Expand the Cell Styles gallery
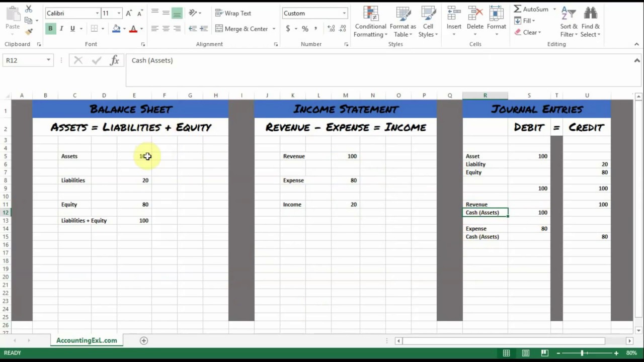 [428, 22]
